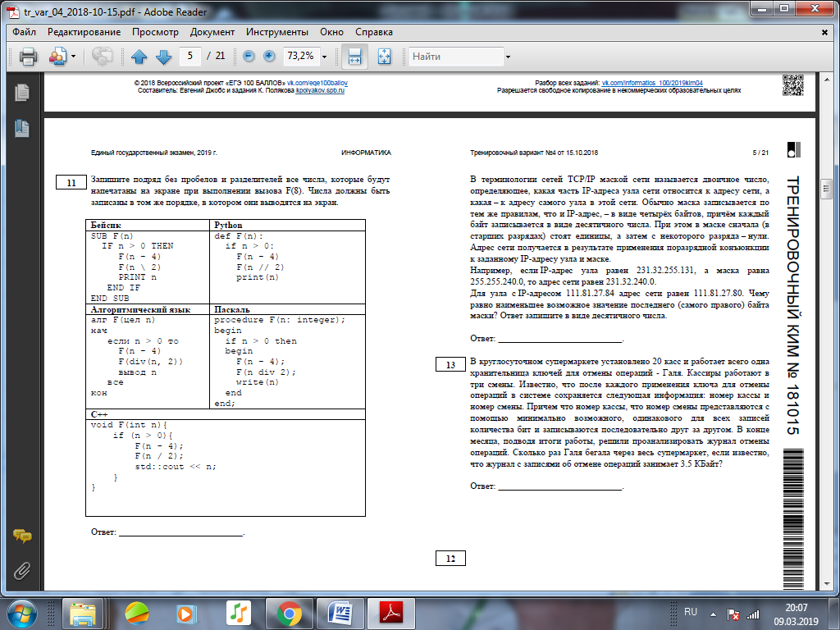Screen dimensions: 840x630
Task: Open the green-orange ball taskbar app
Action: click(x=137, y=614)
